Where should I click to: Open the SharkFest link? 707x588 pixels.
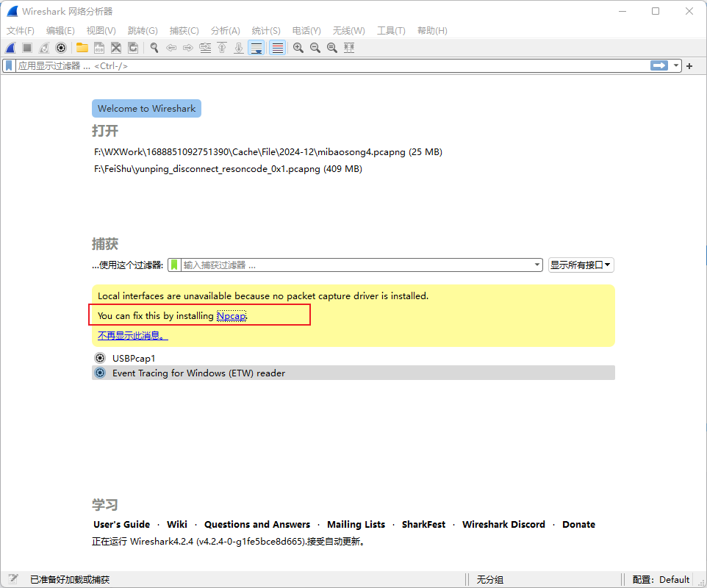pyautogui.click(x=423, y=524)
